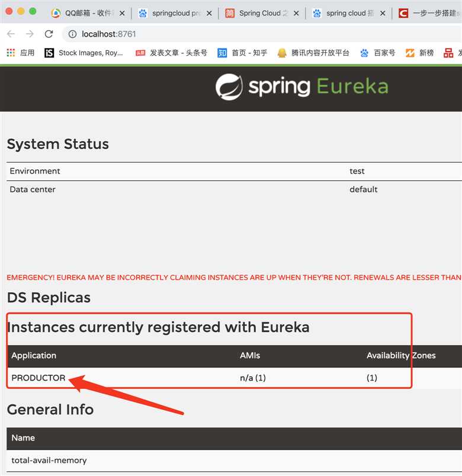Click the Instances currently registered heading

click(x=158, y=327)
